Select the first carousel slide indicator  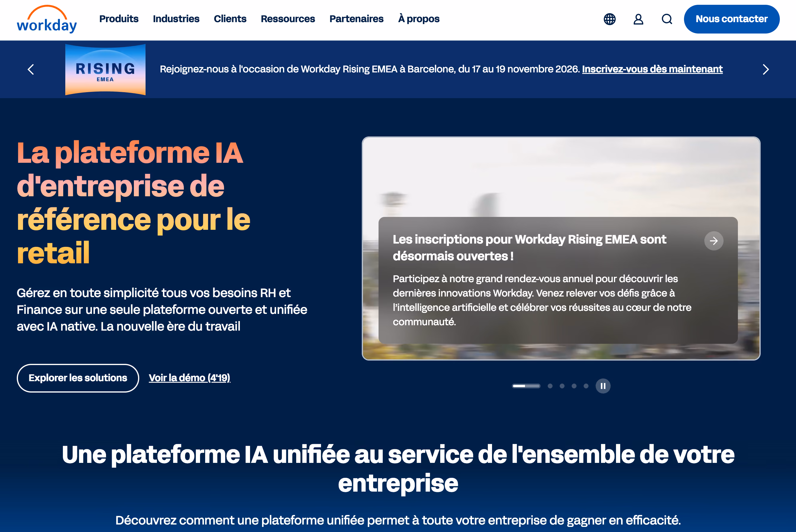(x=526, y=386)
